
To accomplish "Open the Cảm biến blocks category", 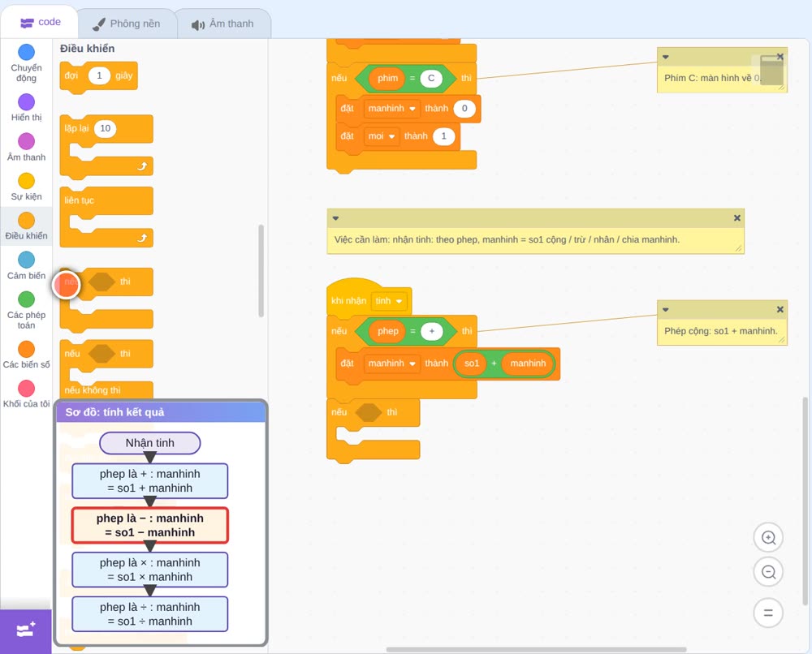I will click(27, 266).
